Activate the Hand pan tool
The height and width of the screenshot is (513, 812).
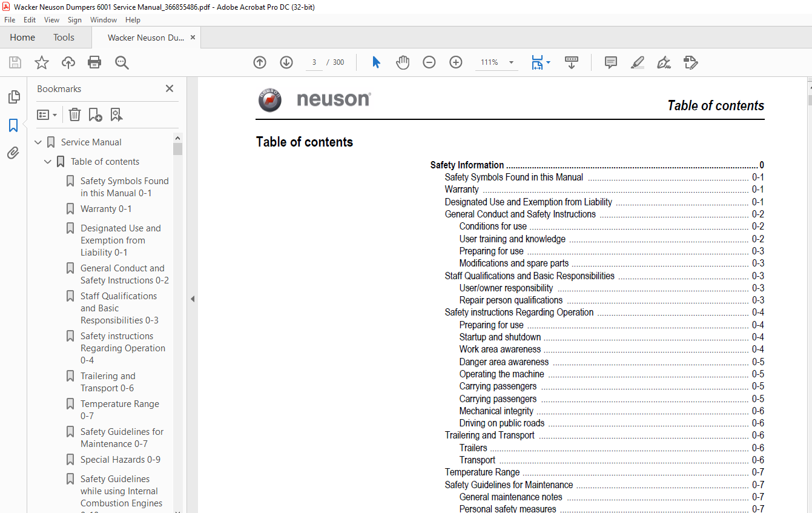pos(403,62)
